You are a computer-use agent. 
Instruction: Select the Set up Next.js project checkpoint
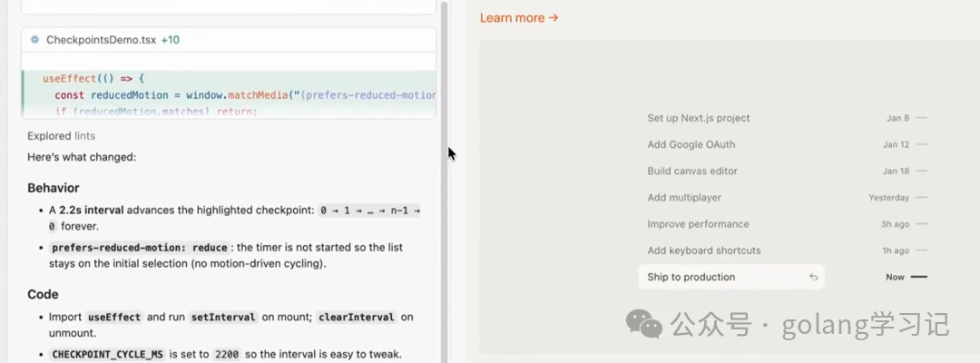[698, 117]
